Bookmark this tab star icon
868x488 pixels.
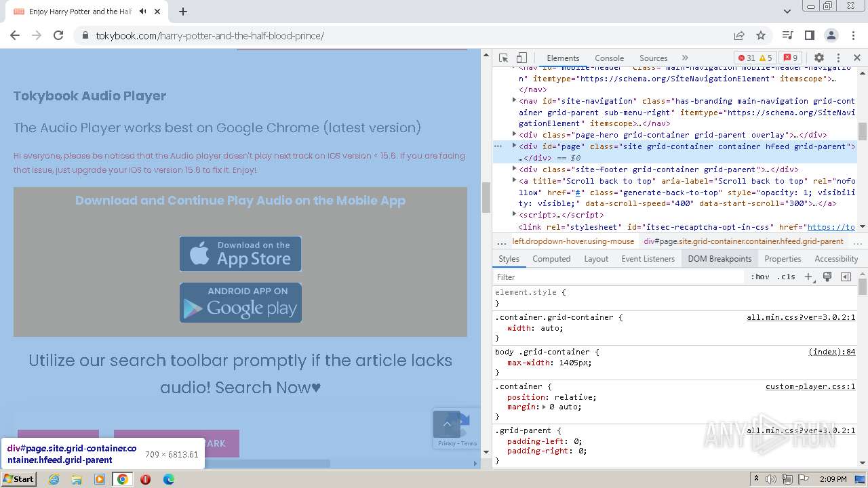tap(761, 35)
